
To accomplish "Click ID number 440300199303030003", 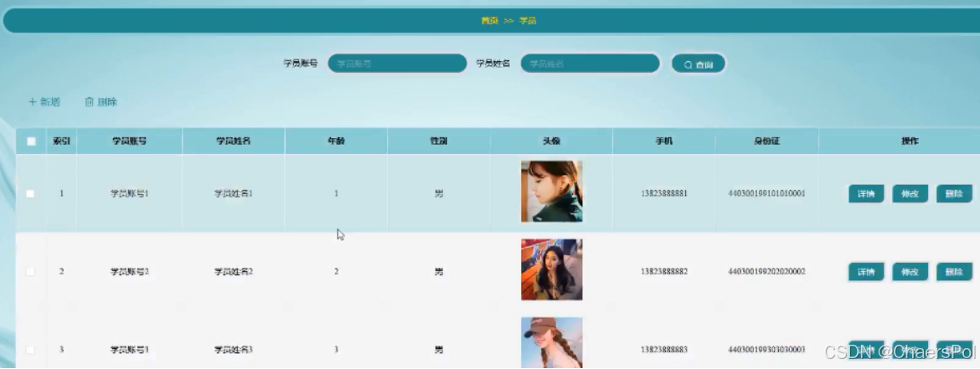I will [767, 350].
